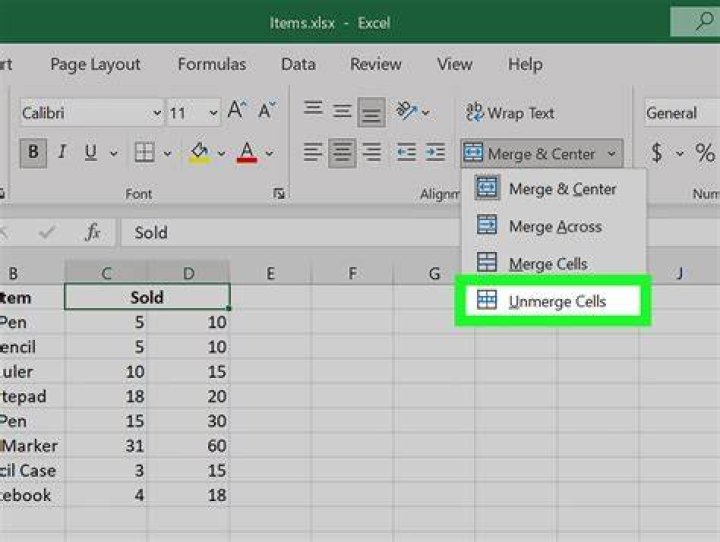Open accounting format dropdown arrow

coord(680,153)
